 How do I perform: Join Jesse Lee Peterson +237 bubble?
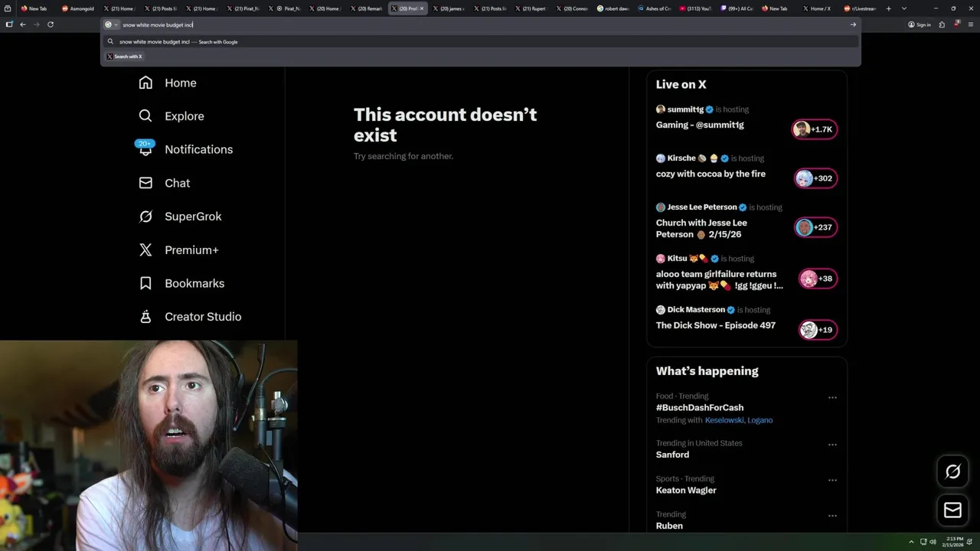(x=816, y=227)
